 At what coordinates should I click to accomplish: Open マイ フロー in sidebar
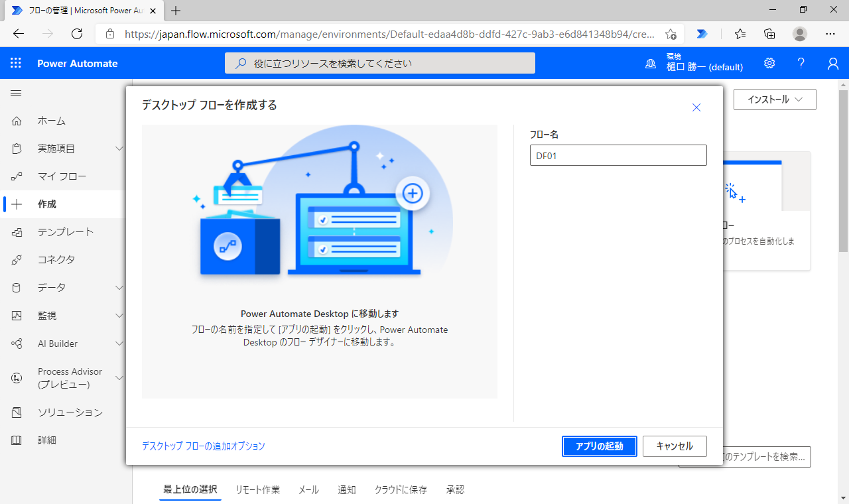click(62, 176)
